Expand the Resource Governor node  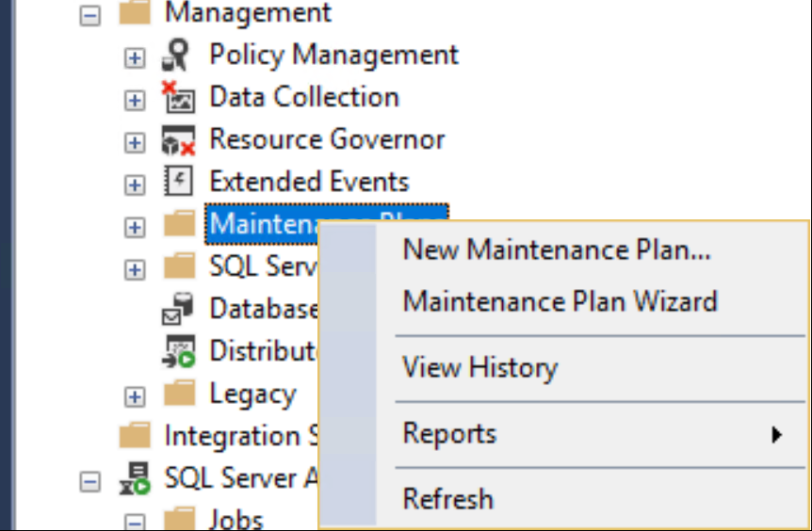pos(135,142)
